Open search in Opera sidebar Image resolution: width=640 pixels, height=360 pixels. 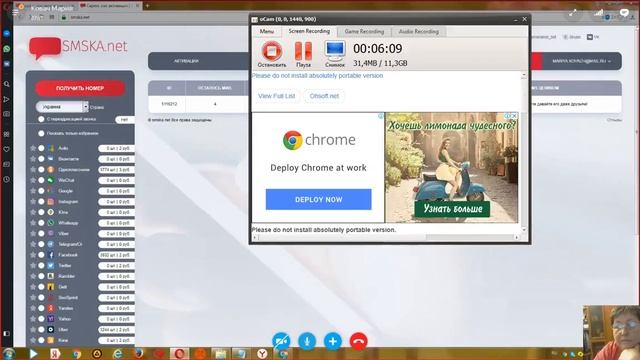[x=7, y=84]
